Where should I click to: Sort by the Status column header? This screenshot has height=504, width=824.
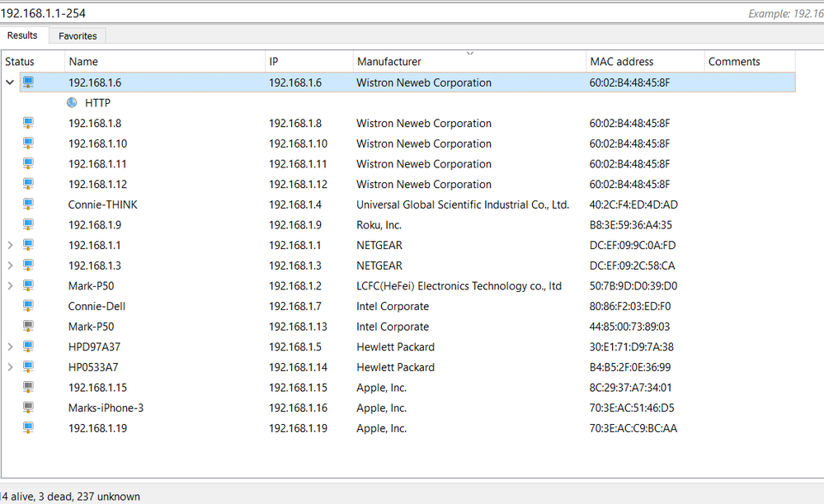pyautogui.click(x=33, y=62)
